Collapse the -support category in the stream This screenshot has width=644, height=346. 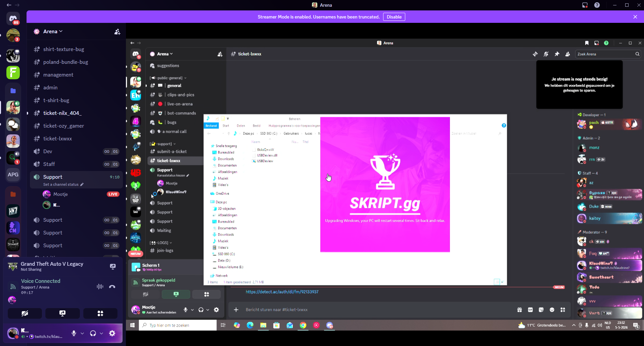coord(163,144)
